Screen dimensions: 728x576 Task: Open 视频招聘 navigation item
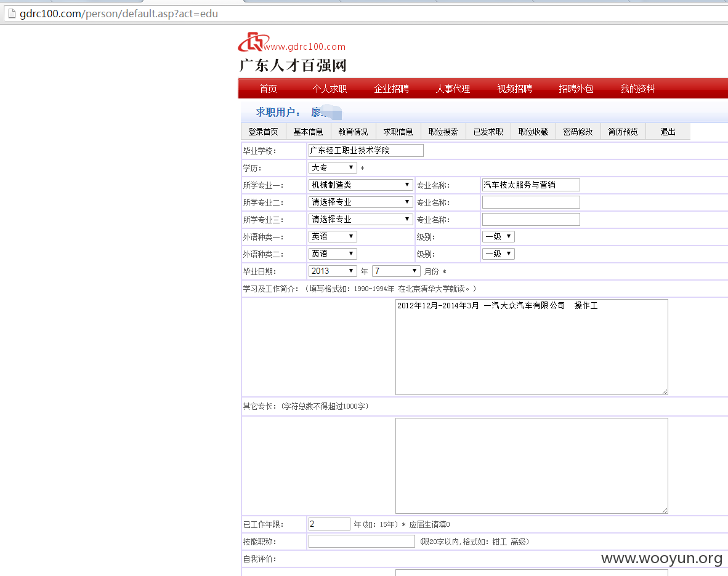[x=514, y=89]
